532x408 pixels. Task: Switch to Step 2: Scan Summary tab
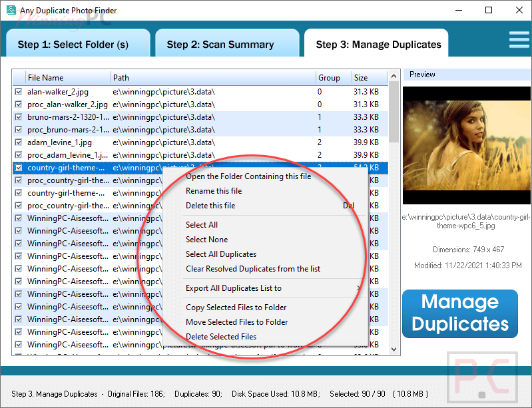[x=227, y=44]
